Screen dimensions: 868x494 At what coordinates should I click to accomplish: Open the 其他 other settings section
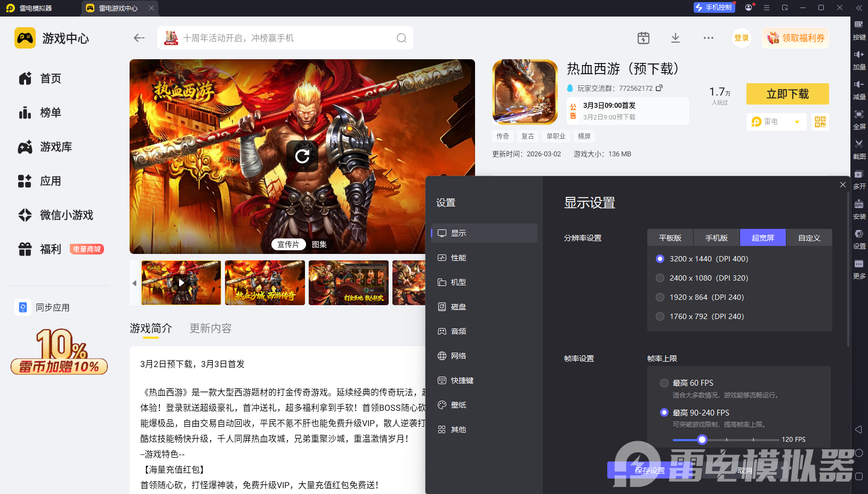(x=484, y=429)
